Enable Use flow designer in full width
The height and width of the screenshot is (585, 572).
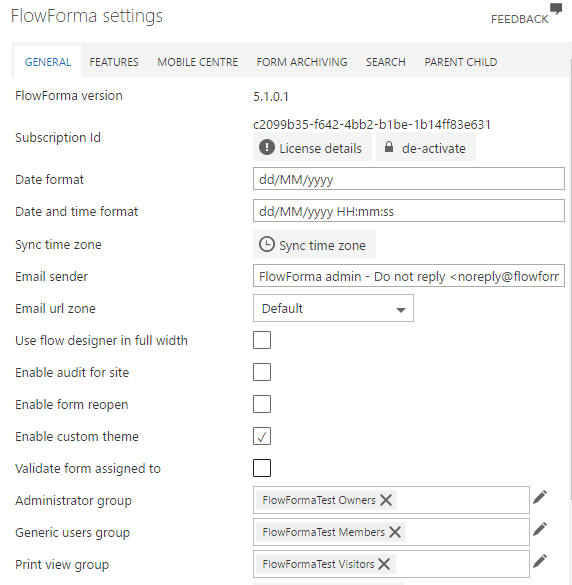pos(262,340)
